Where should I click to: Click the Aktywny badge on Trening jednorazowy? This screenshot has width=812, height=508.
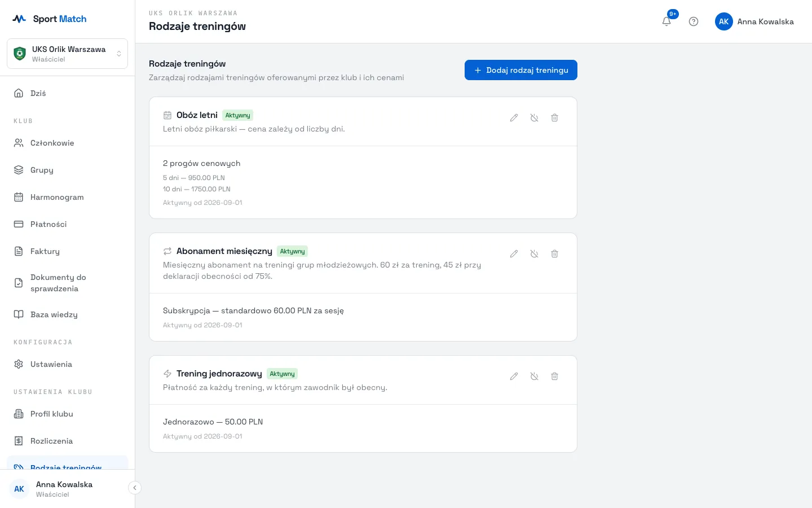(282, 374)
